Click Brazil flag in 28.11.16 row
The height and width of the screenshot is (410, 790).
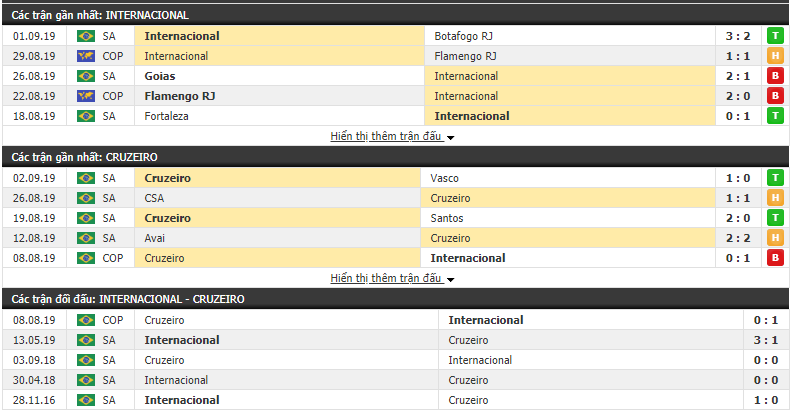pos(86,400)
